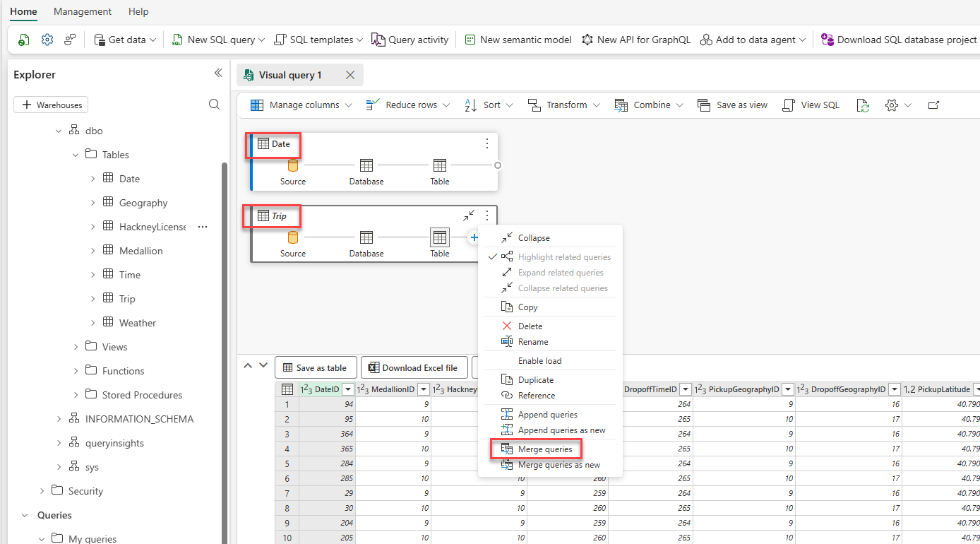Collapse the dbo schema node
Screen dimensions: 980x544
(x=59, y=131)
